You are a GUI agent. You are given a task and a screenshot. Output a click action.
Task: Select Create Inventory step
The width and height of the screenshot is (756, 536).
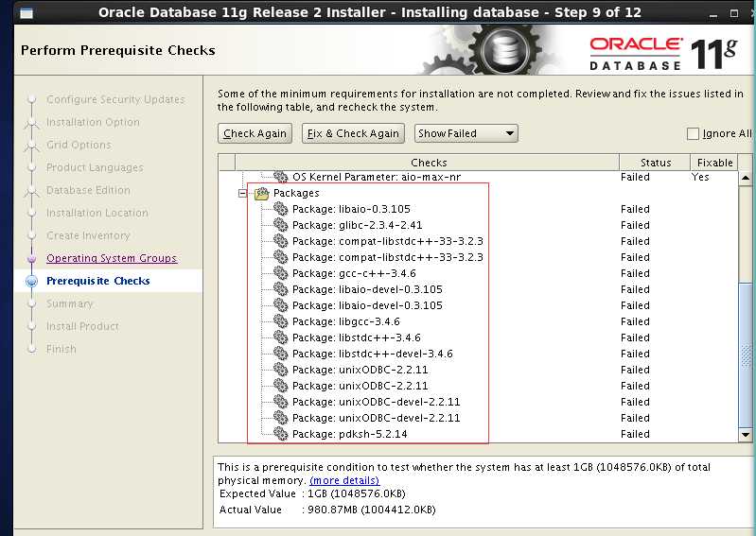click(88, 235)
